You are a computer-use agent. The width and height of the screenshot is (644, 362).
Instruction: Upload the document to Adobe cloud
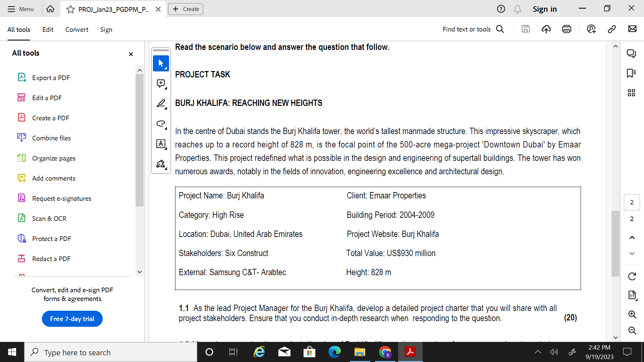(546, 29)
